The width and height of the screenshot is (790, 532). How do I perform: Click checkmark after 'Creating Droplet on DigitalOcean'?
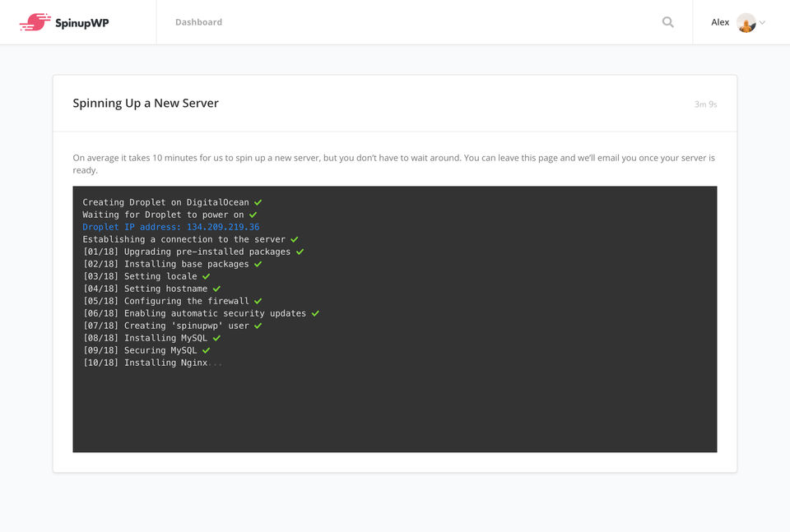(x=258, y=202)
